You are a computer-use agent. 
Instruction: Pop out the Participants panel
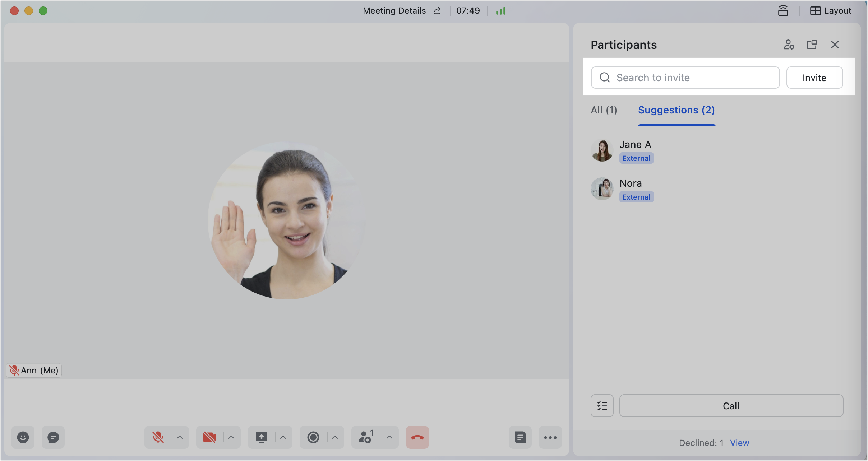tap(812, 45)
